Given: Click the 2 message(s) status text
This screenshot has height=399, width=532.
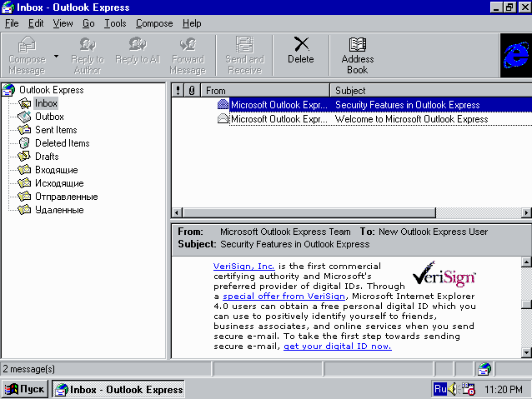Looking at the screenshot, I should point(29,369).
